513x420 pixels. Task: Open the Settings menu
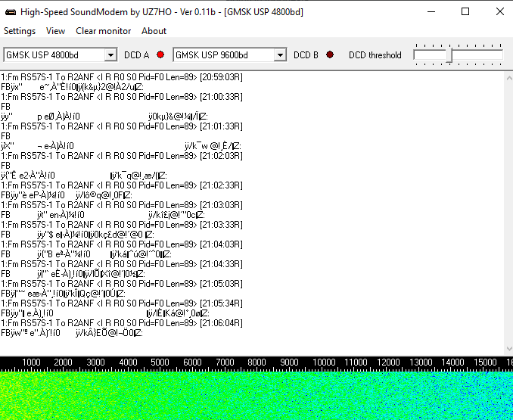20,31
